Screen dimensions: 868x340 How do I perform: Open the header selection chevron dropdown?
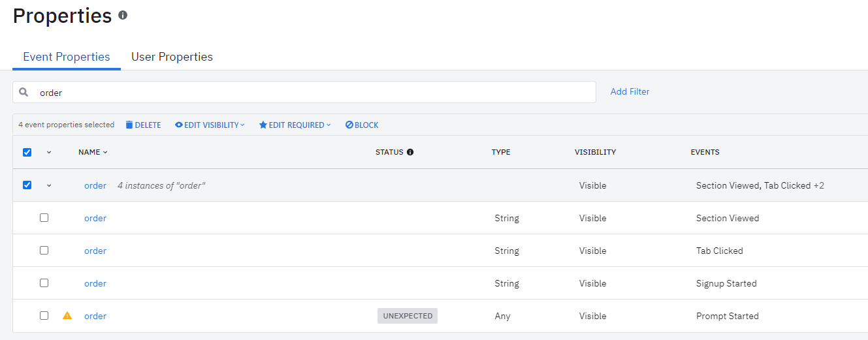48,152
